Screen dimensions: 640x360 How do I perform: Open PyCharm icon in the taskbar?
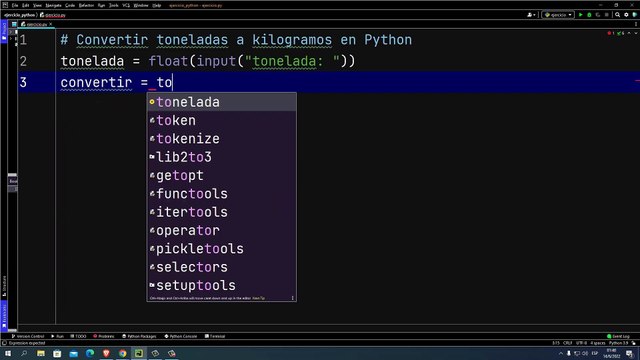pyautogui.click(x=139, y=353)
